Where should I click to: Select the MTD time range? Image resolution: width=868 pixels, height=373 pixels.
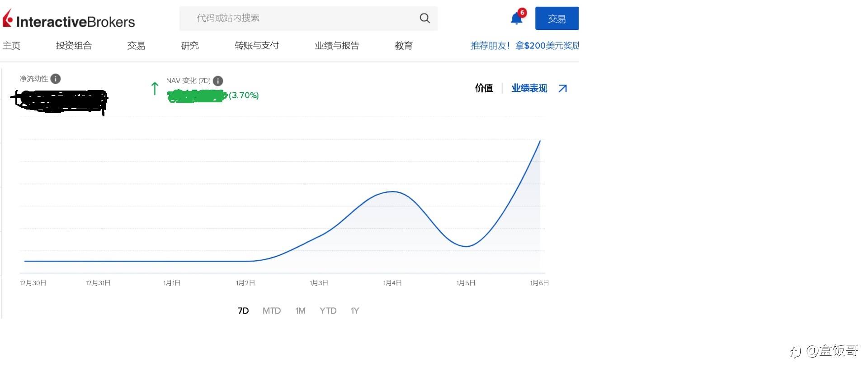coord(272,311)
